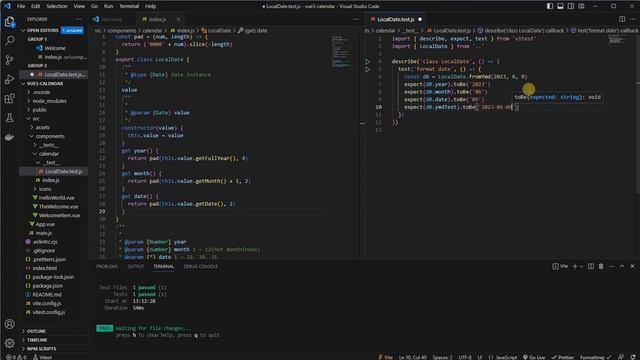Expand the TIMELINE section
Screen dimensions: 640x360
coord(36,340)
